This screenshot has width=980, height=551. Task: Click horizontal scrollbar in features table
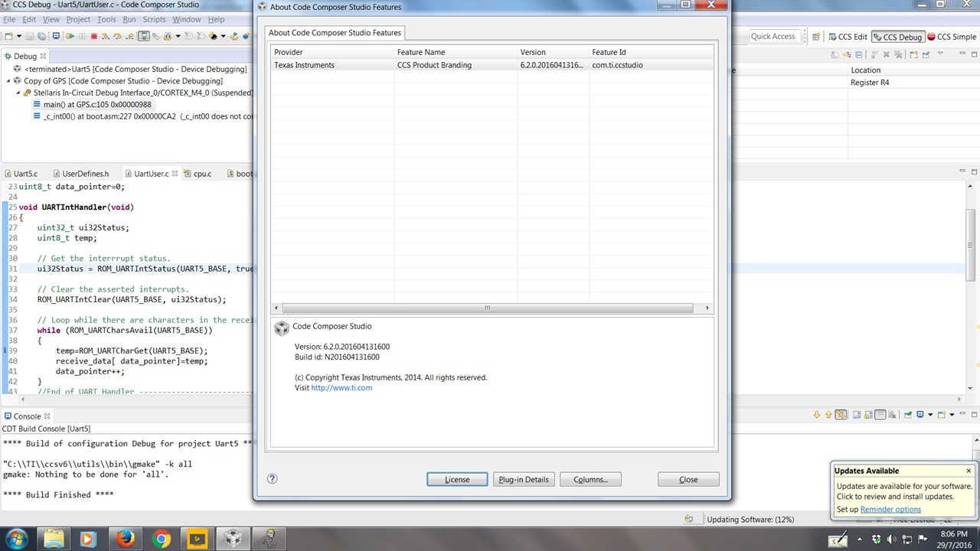point(487,308)
